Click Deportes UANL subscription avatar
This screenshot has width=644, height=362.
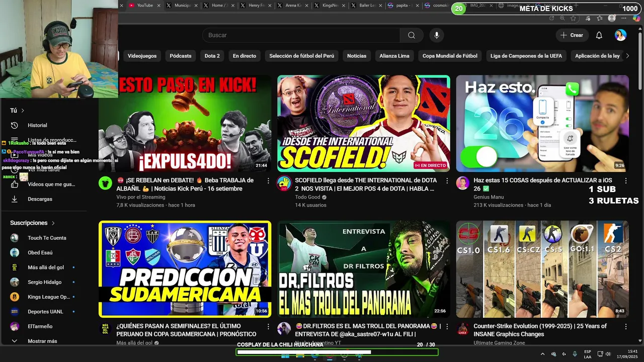pos(15,312)
